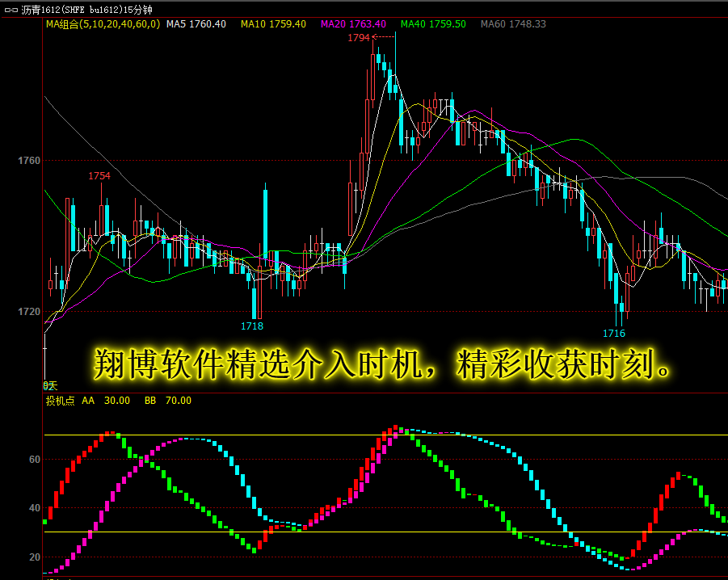Select the MA60 1748.33 value
Viewport: 728px width, 580px height.
coord(513,24)
